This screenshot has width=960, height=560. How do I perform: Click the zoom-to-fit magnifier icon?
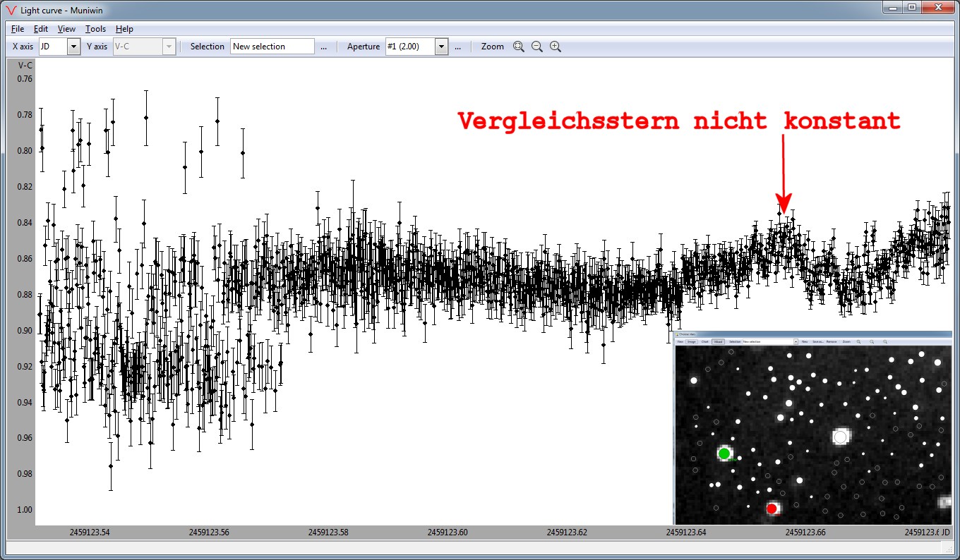[x=519, y=47]
